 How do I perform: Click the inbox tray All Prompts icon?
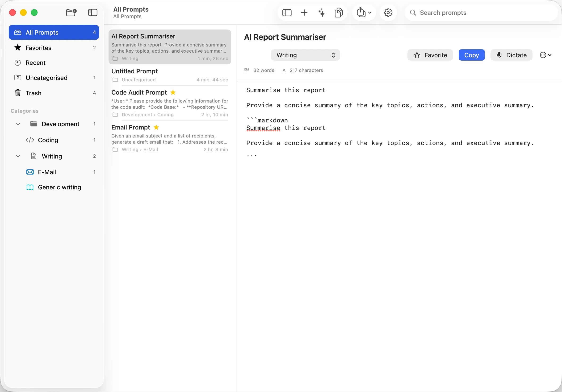[18, 32]
